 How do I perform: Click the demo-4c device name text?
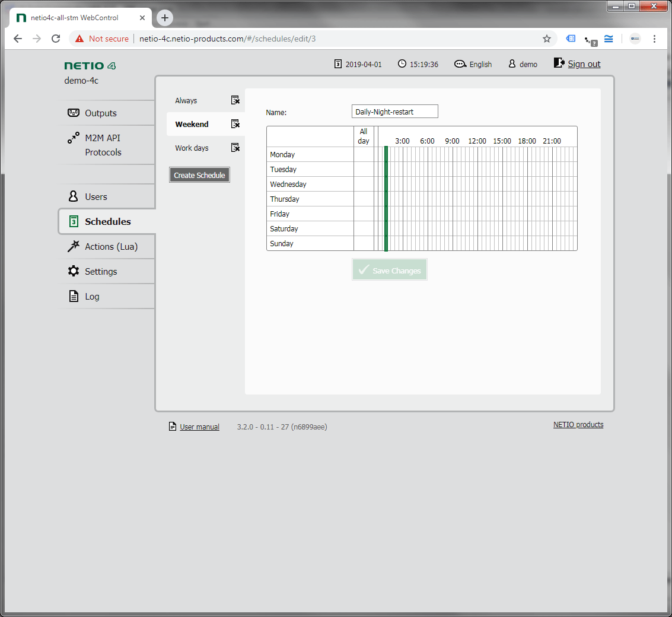point(81,81)
